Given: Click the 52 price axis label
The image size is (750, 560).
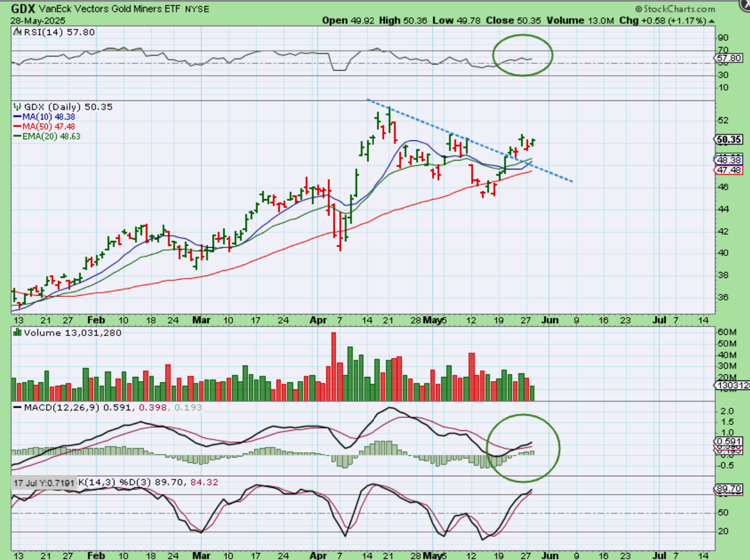Looking at the screenshot, I should [x=723, y=120].
